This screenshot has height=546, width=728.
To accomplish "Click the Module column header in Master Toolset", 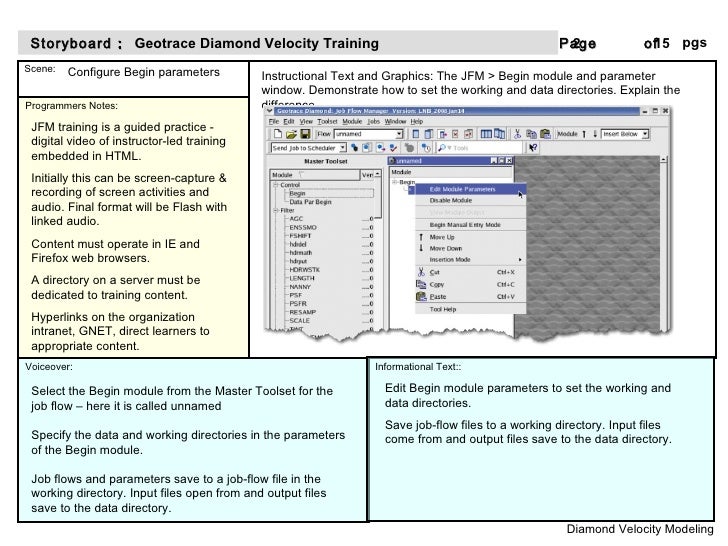I will pos(315,175).
